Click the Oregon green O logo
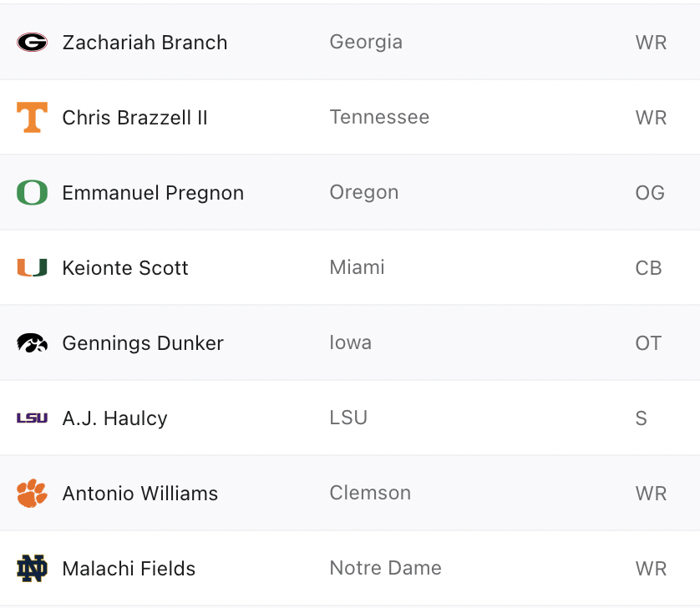 32,193
